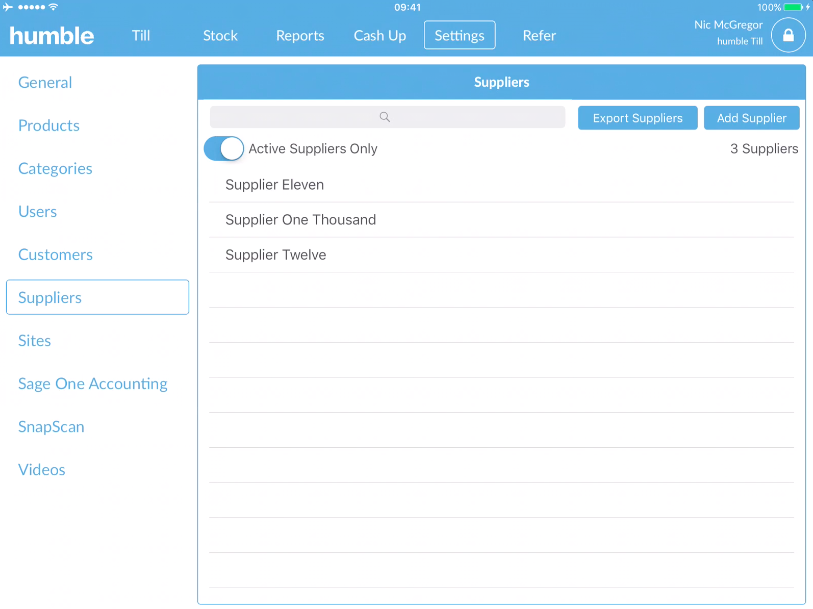Image resolution: width=813 pixels, height=609 pixels.
Task: Select Categories in the sidebar
Action: tap(55, 168)
